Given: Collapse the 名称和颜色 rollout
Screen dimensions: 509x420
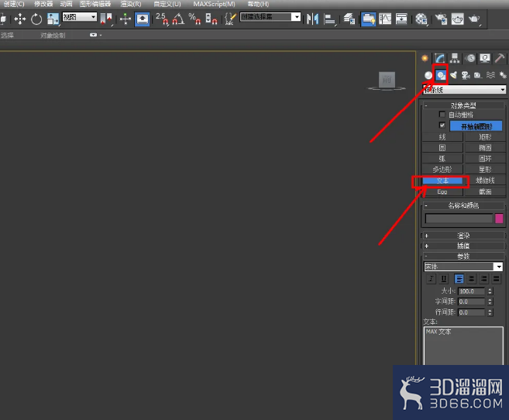Looking at the screenshot, I should 463,205.
